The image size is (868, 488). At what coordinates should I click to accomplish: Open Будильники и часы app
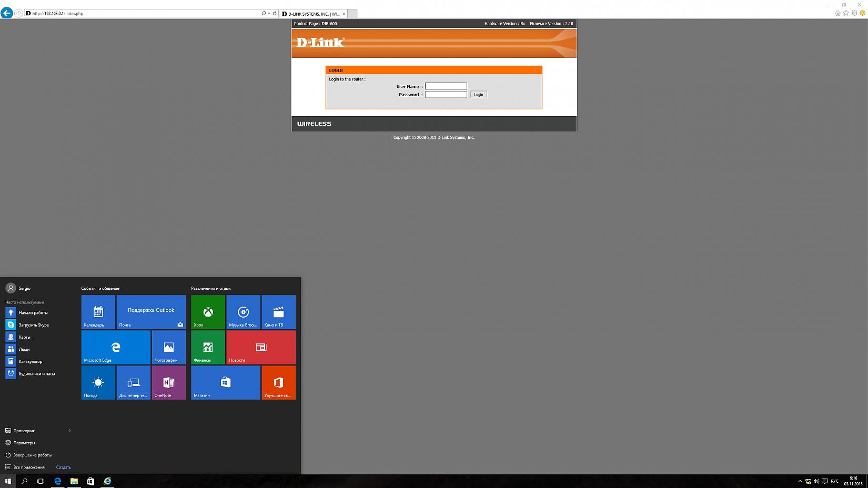coord(38,373)
